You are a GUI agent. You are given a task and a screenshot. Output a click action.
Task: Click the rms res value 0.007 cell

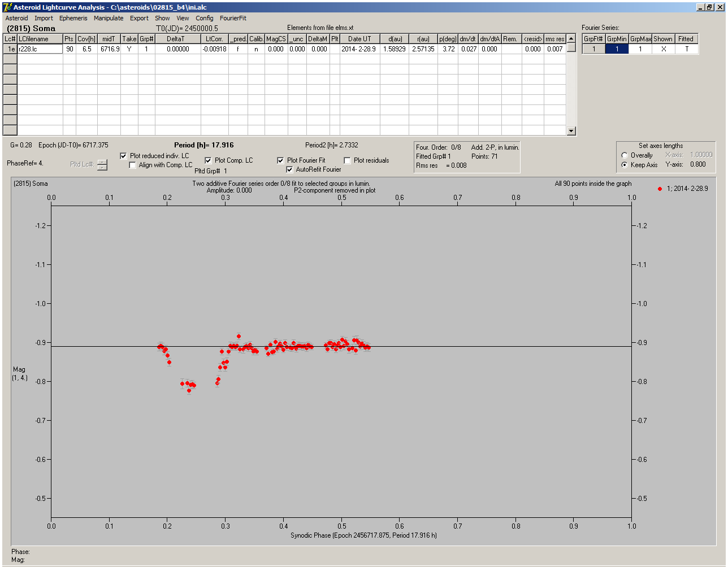554,49
